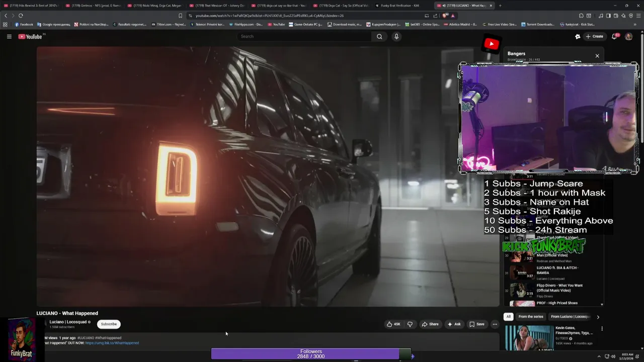Open more actions for the video
Image resolution: width=644 pixels, height=362 pixels.
pos(495,324)
